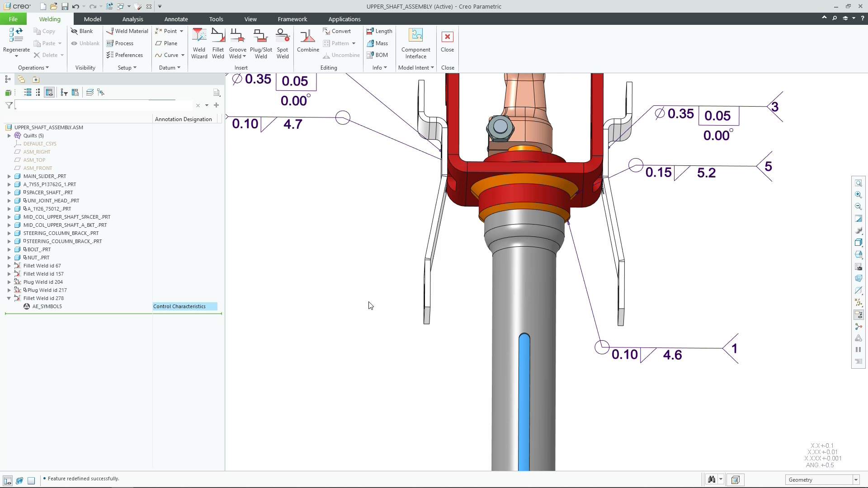Close the Welding application
Image resolution: width=868 pixels, height=488 pixels.
[447, 41]
